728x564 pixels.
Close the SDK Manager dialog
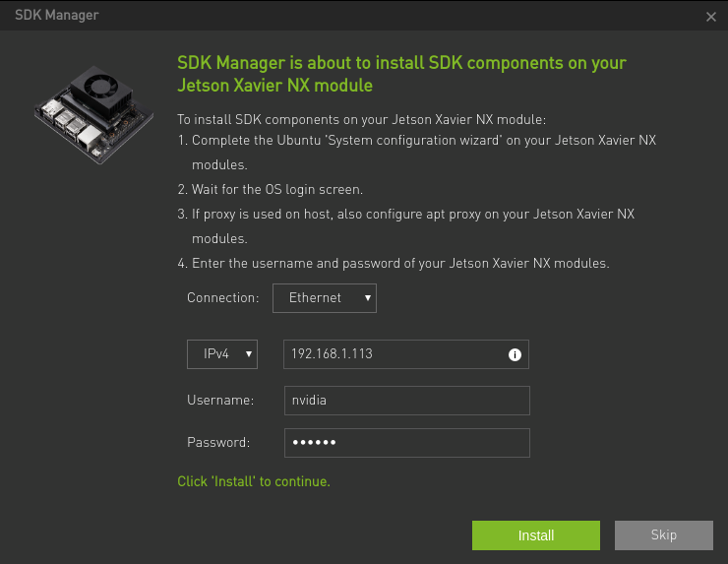711,17
